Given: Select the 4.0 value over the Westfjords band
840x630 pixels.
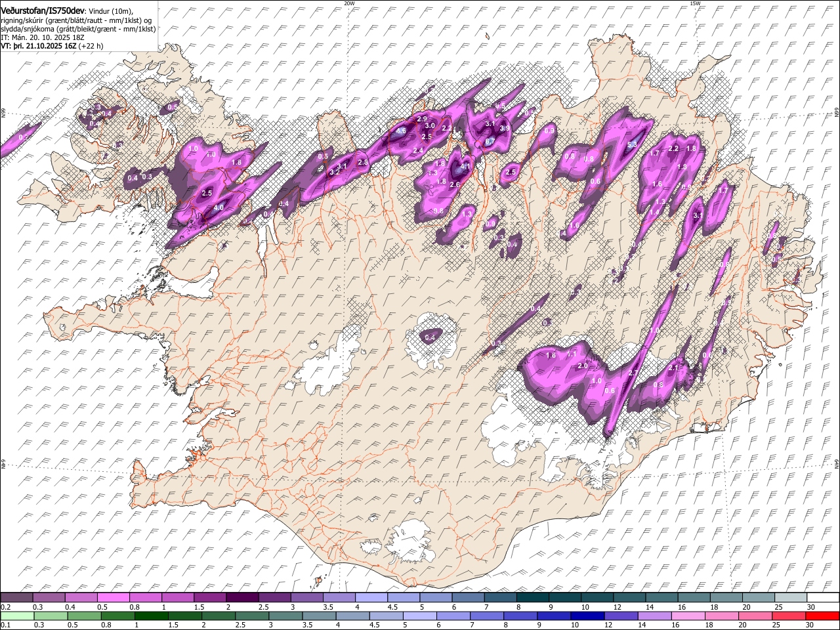Looking at the screenshot, I should point(219,207).
